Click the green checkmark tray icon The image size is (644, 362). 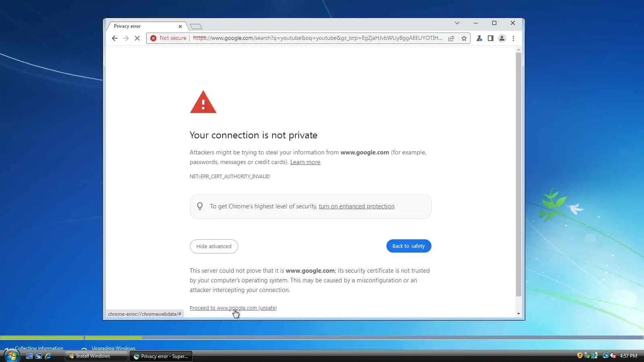(587, 356)
